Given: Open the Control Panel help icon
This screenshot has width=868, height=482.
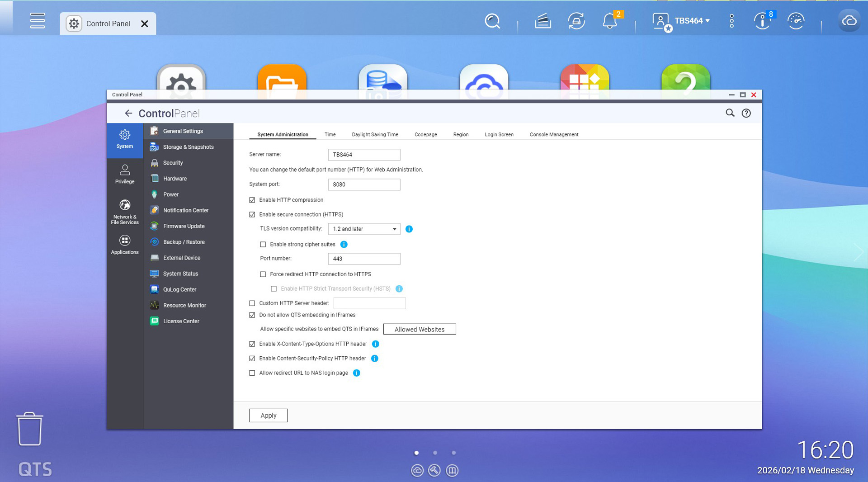Looking at the screenshot, I should [746, 113].
